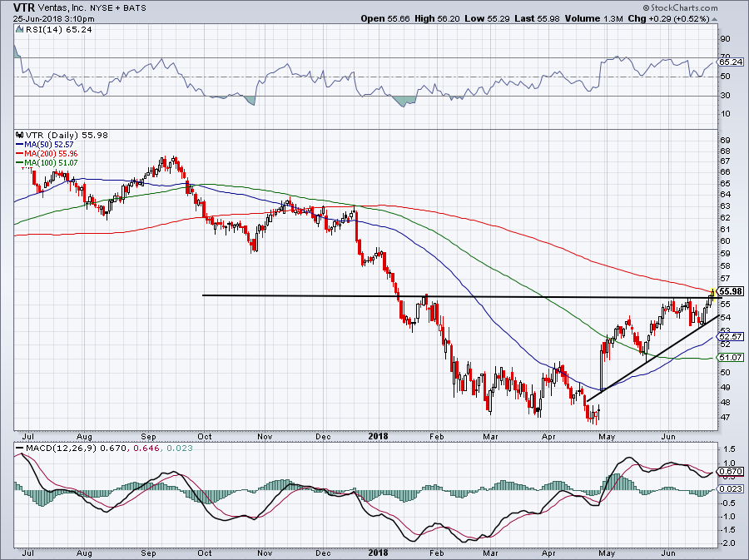Click the red line swatch for MA(200)

click(x=20, y=154)
